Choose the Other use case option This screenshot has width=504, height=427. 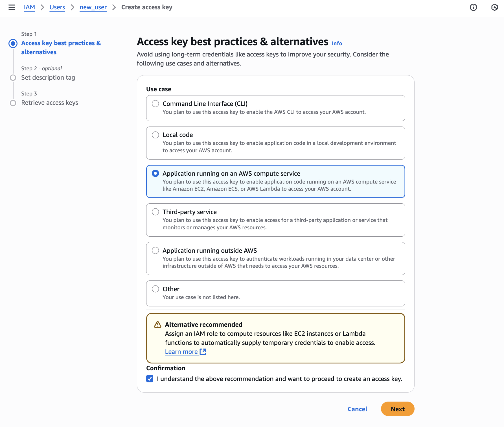(x=155, y=289)
